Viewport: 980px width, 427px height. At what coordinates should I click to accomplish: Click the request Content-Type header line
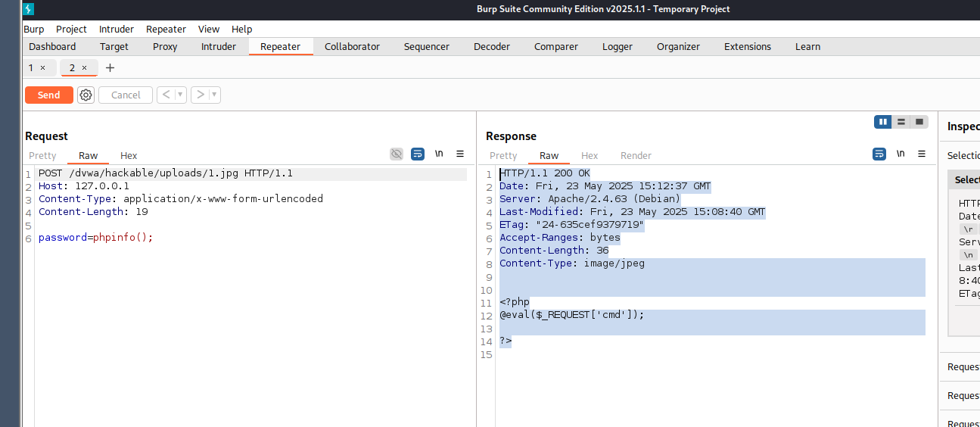(x=181, y=199)
